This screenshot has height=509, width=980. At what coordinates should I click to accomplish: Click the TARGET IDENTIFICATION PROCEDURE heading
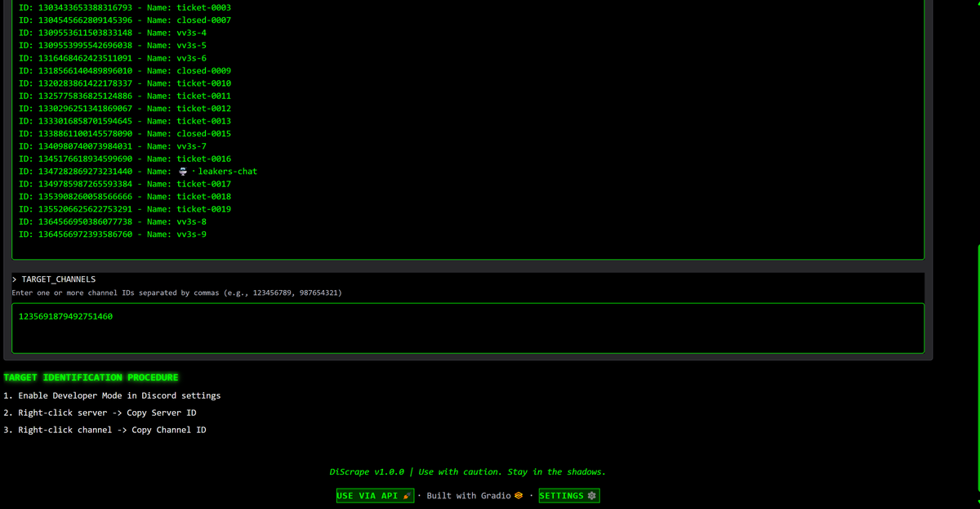tap(91, 377)
